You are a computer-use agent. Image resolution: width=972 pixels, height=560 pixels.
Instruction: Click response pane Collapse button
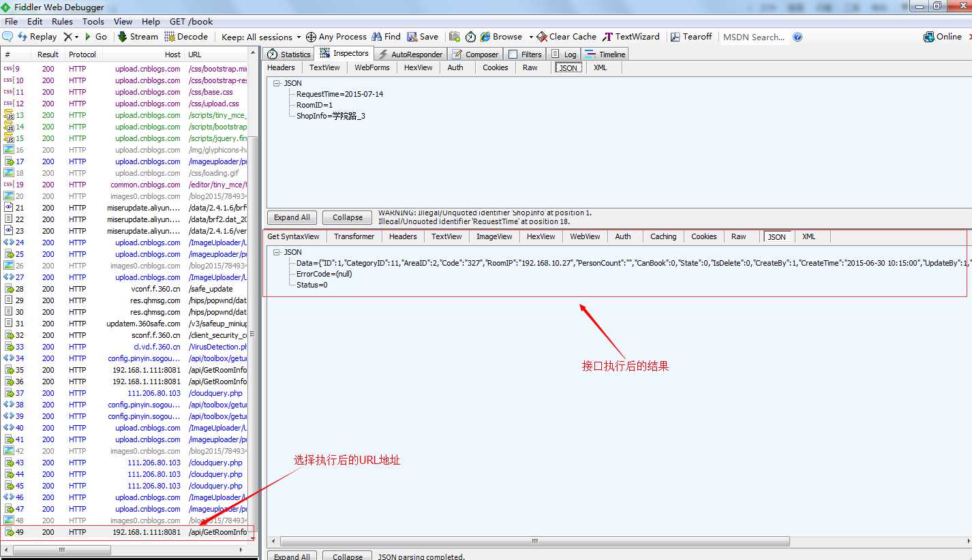[348, 556]
